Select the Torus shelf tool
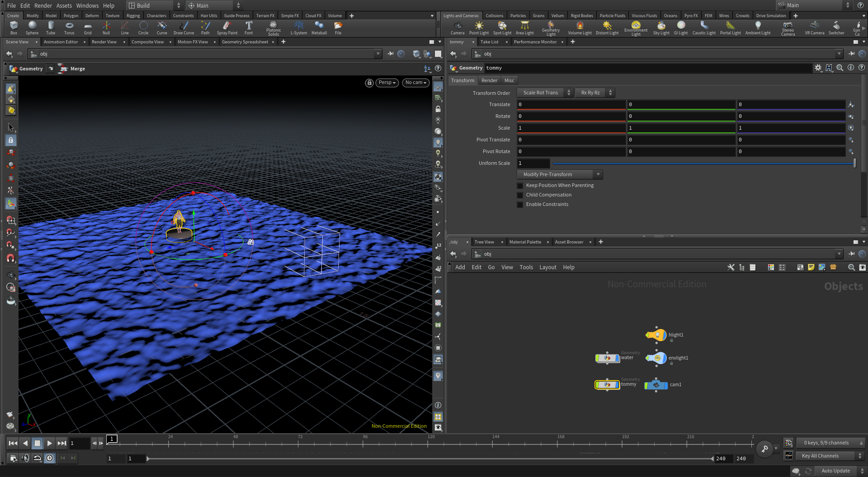This screenshot has width=868, height=477. tap(69, 28)
